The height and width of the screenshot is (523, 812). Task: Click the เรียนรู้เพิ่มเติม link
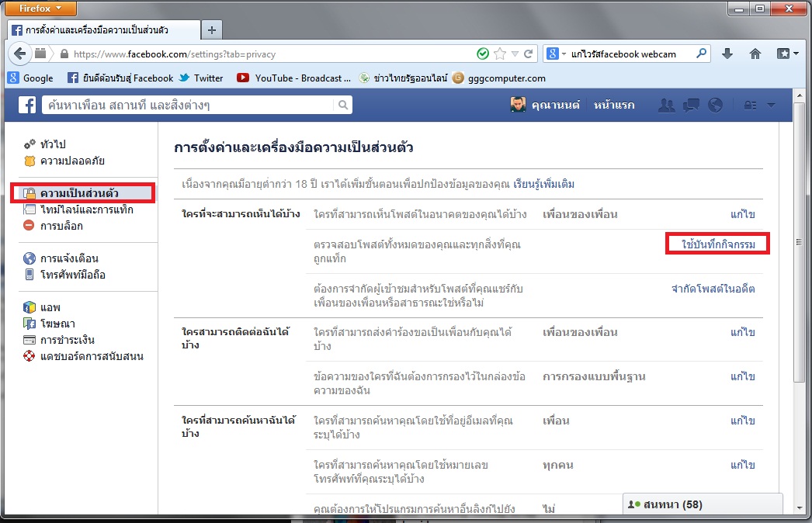click(x=543, y=184)
